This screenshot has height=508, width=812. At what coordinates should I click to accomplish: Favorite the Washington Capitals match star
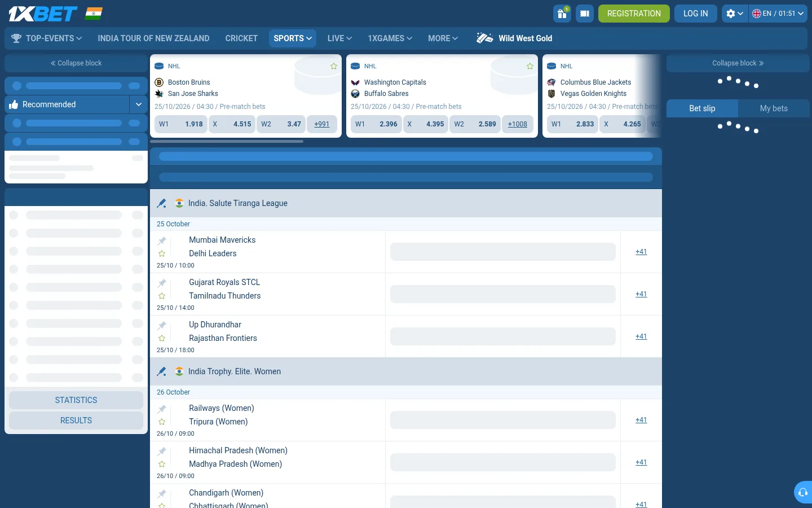[x=530, y=66]
